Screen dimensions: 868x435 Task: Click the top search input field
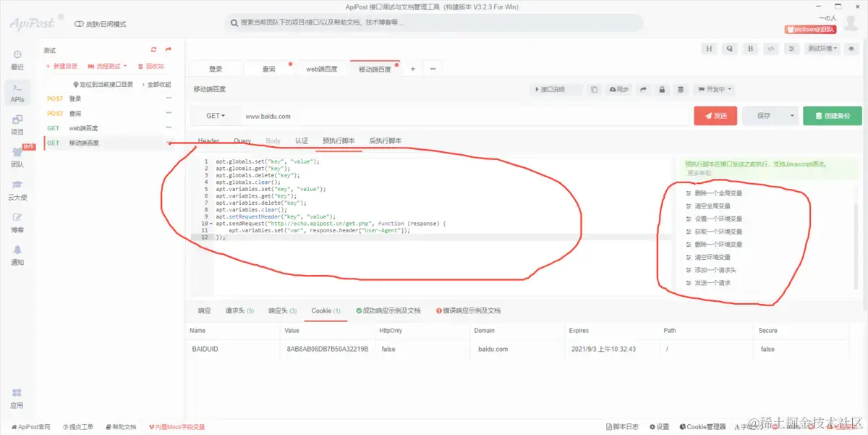pos(434,22)
